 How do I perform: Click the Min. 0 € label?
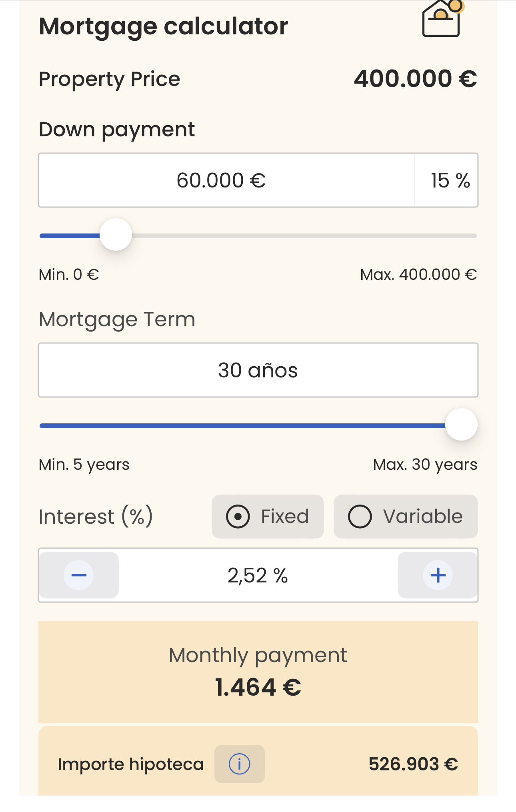[69, 275]
